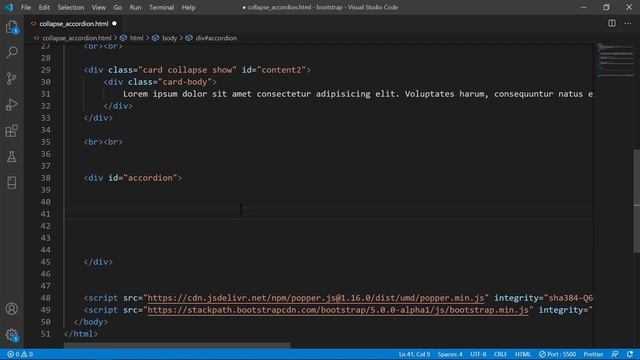Open the Run menu
Viewport: 640px width, 360px height.
pos(135,7)
